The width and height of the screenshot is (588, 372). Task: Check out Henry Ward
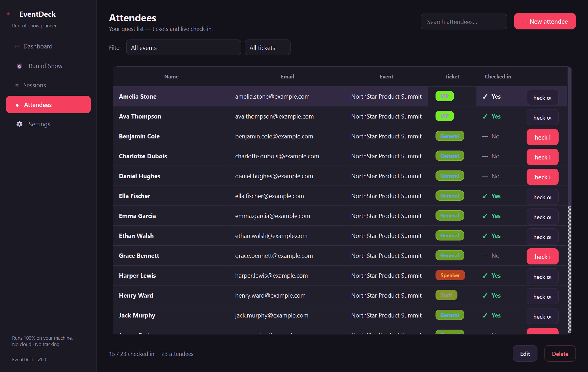pos(542,296)
